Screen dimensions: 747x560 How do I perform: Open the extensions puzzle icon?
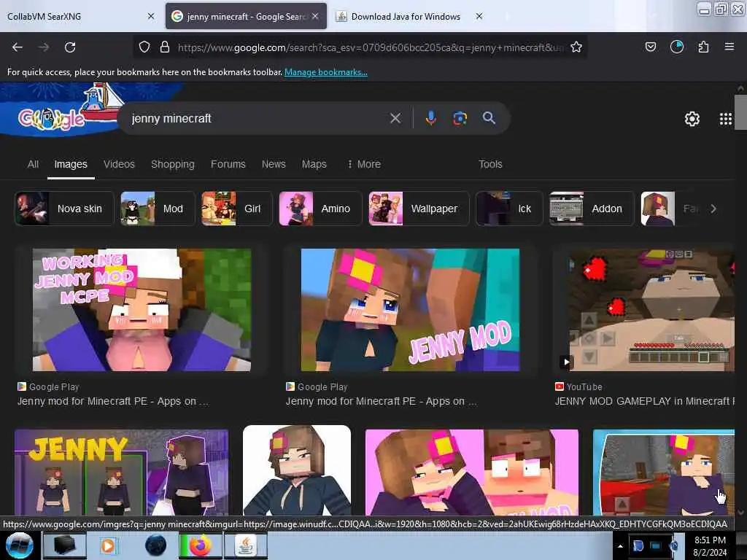[703, 47]
